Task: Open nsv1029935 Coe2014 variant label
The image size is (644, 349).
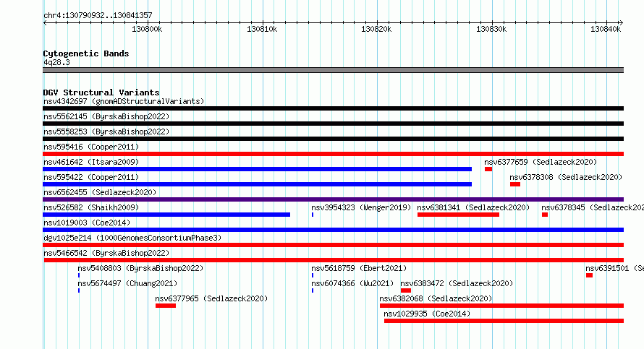Action: tap(427, 314)
